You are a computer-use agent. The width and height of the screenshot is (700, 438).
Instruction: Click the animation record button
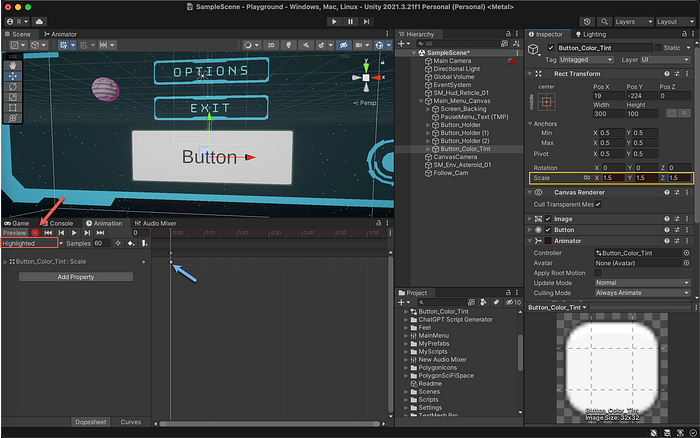pyautogui.click(x=35, y=232)
